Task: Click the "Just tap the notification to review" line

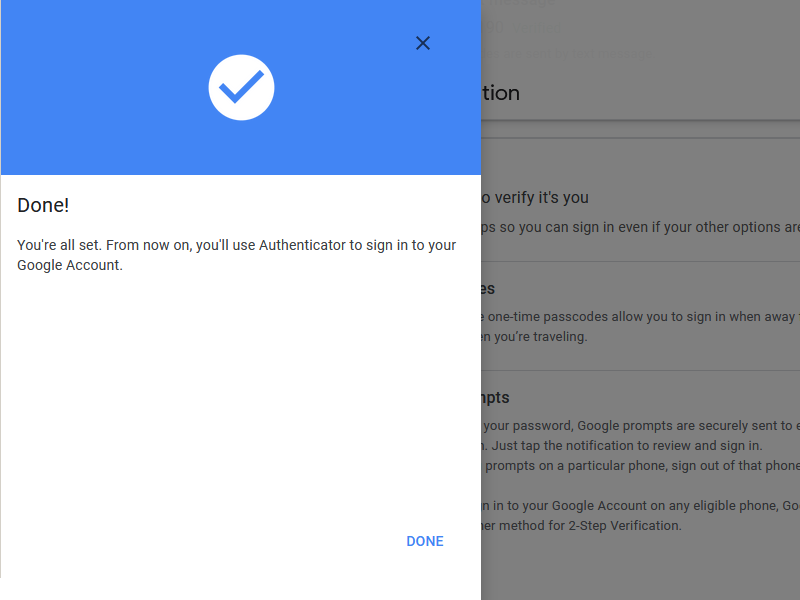Action: [620, 445]
